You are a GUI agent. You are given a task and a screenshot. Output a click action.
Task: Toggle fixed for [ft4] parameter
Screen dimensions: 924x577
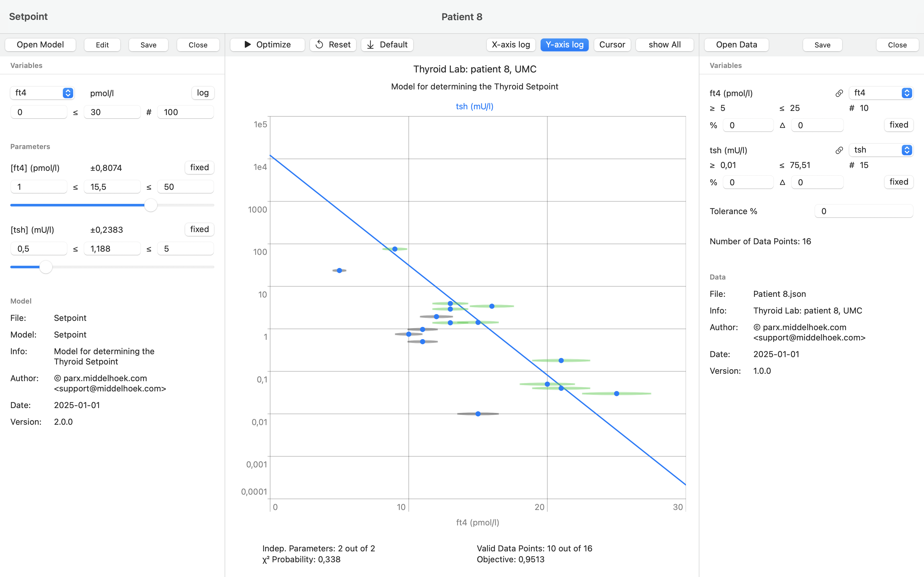coord(199,168)
